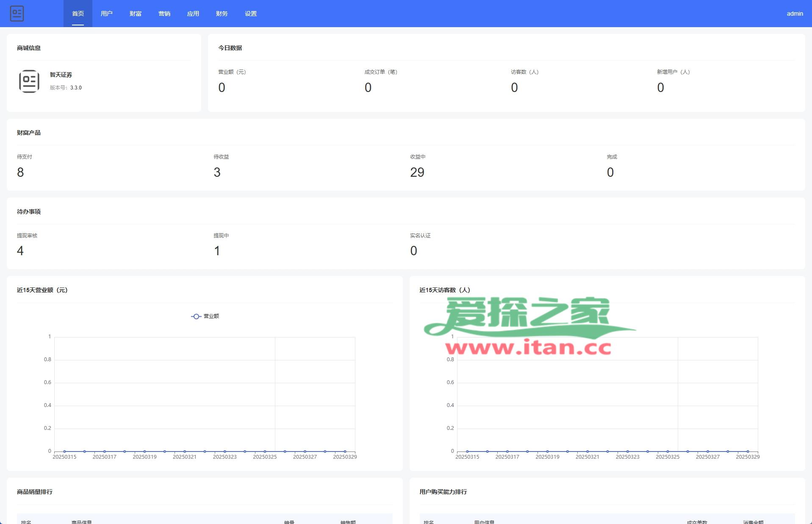Click the 20250329 data point on revenue chart
This screenshot has height=524, width=812.
[345, 452]
